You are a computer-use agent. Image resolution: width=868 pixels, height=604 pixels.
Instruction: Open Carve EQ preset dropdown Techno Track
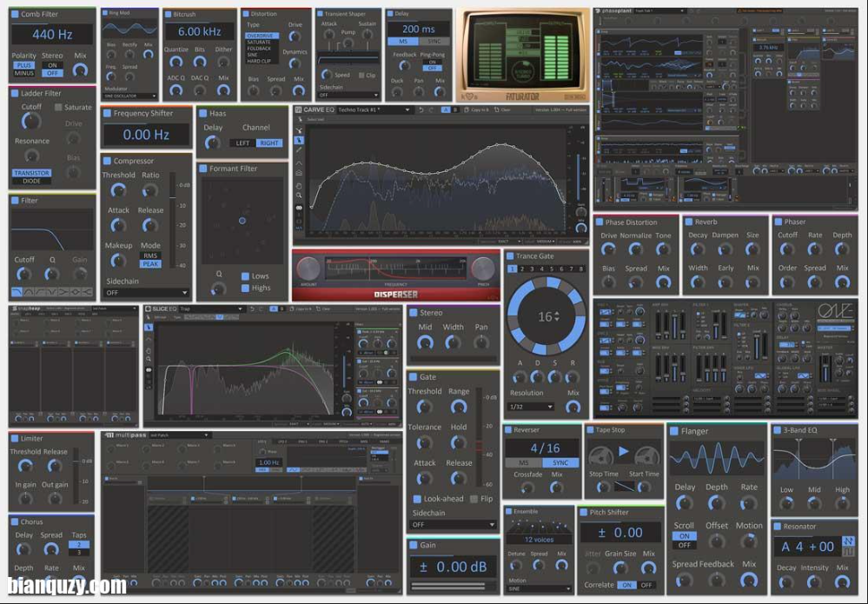click(x=374, y=110)
